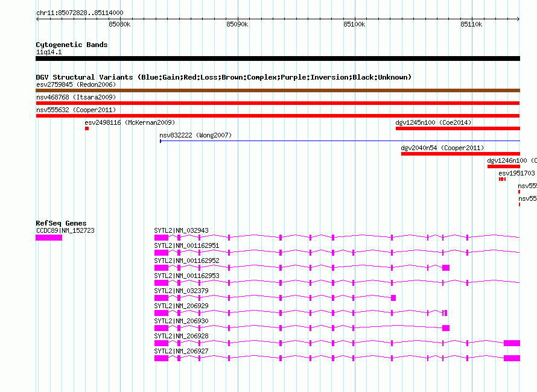Open the nsv832222 (Wong2007) label
The image size is (537, 392).
pos(195,135)
